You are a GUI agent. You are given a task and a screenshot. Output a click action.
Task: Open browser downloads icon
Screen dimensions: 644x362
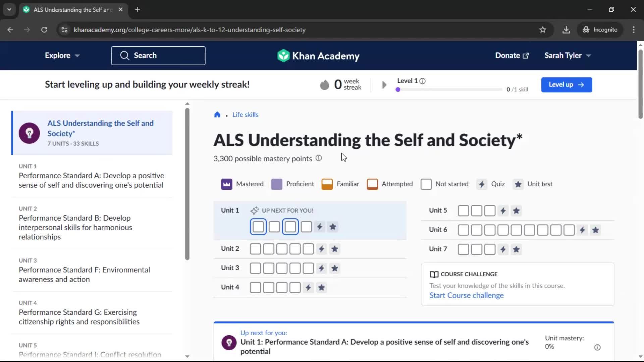566,30
